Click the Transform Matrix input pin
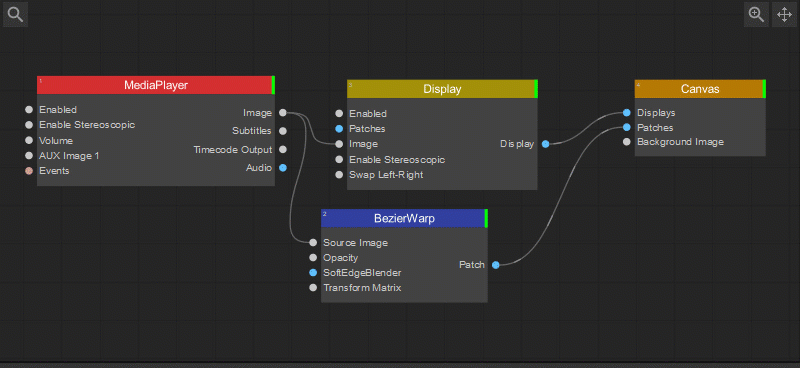800x368 pixels. [313, 288]
